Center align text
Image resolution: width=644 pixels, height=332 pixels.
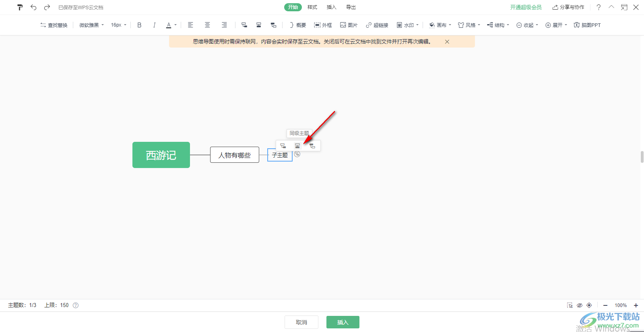[207, 25]
